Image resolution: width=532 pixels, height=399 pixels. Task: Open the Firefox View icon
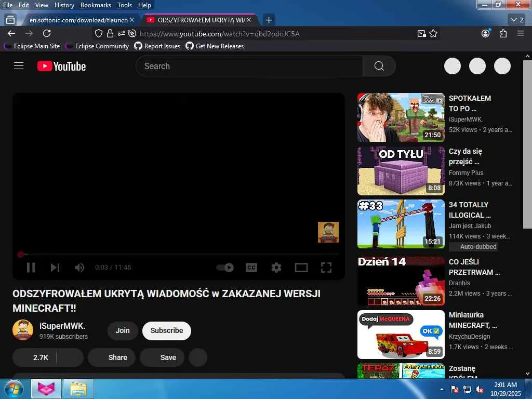[x=10, y=20]
